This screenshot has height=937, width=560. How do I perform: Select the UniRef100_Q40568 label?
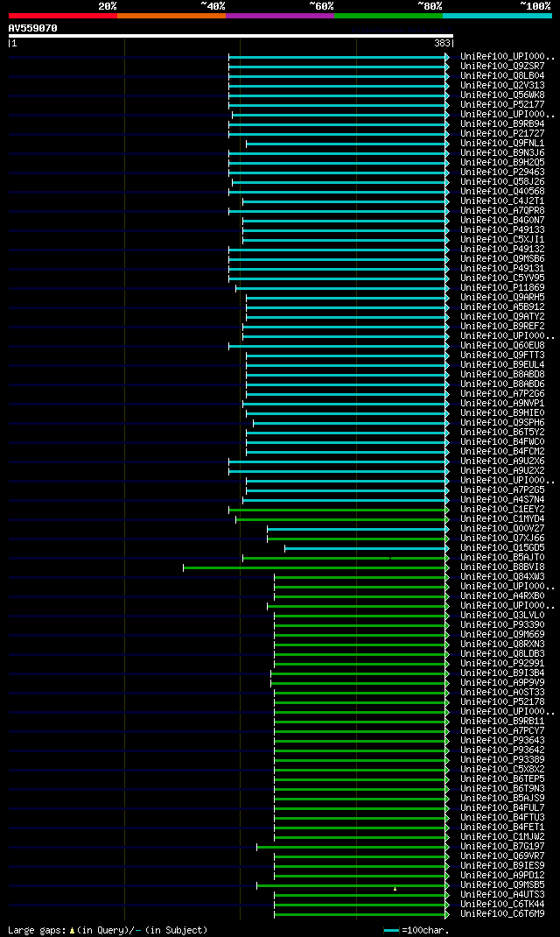(x=502, y=192)
